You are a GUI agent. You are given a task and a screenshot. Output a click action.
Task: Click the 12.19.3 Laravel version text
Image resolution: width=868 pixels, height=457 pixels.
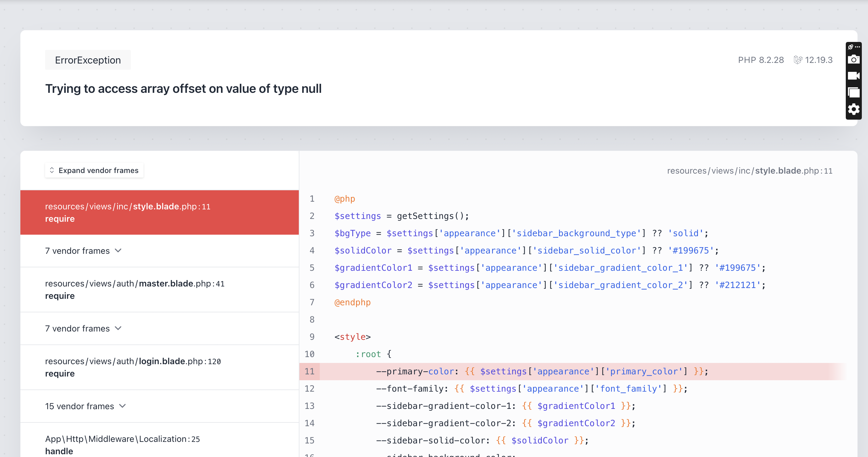point(819,60)
